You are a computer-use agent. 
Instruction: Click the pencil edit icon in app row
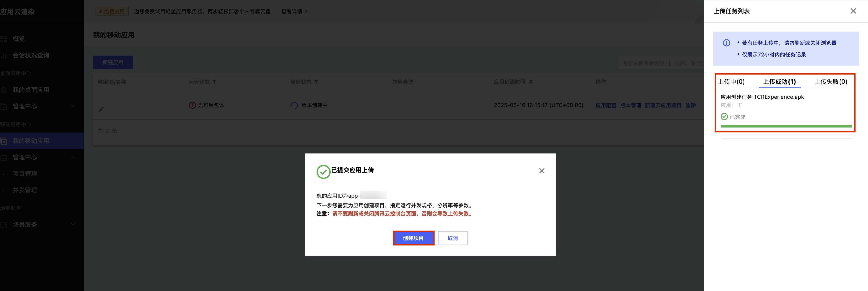(101, 109)
